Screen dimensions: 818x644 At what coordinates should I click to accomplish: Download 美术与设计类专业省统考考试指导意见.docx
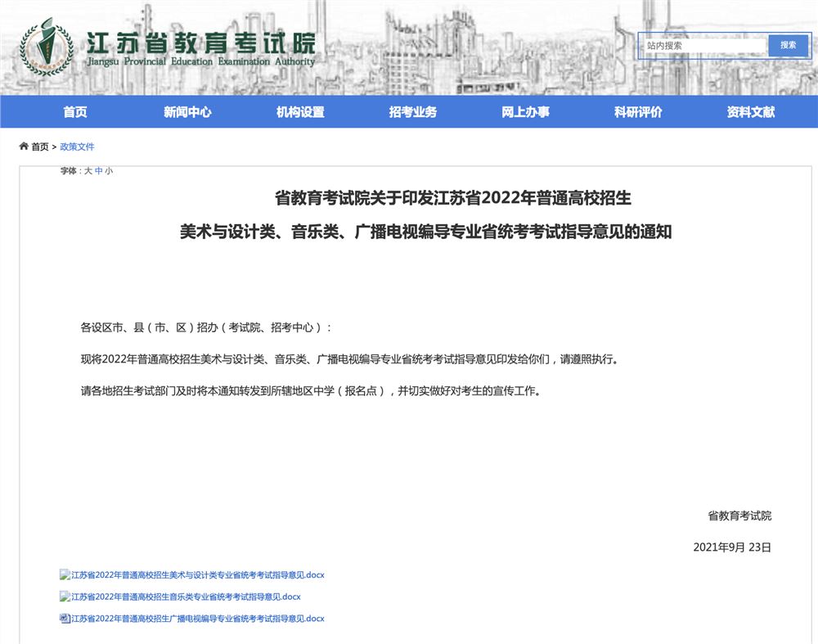tap(198, 574)
